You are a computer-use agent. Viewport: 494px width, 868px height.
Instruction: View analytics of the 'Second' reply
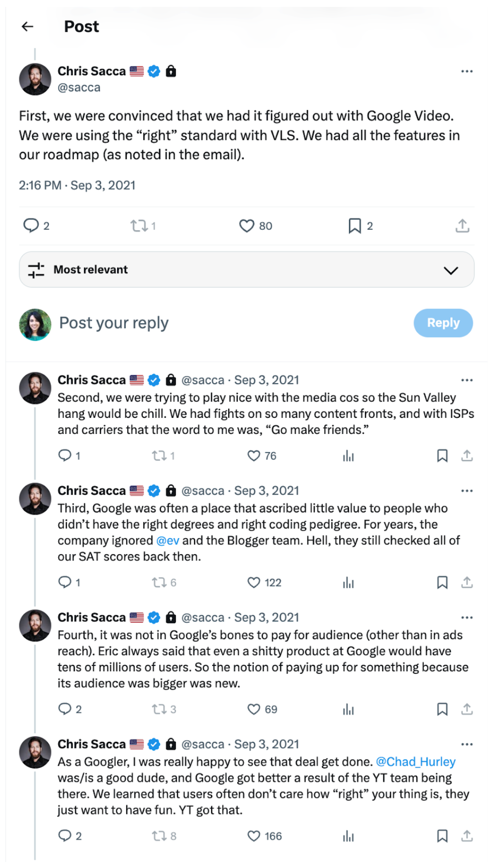pyautogui.click(x=348, y=456)
